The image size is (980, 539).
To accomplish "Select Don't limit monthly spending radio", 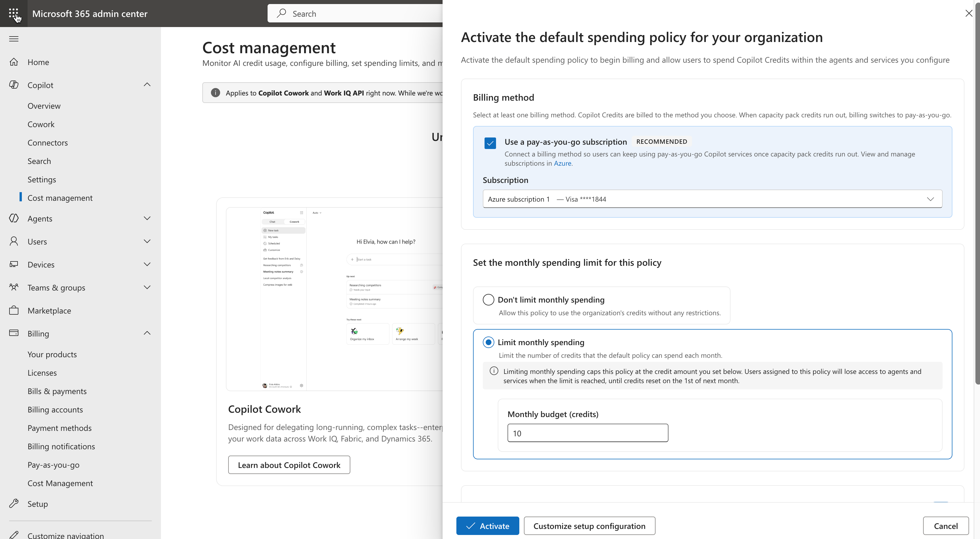I will pos(488,300).
